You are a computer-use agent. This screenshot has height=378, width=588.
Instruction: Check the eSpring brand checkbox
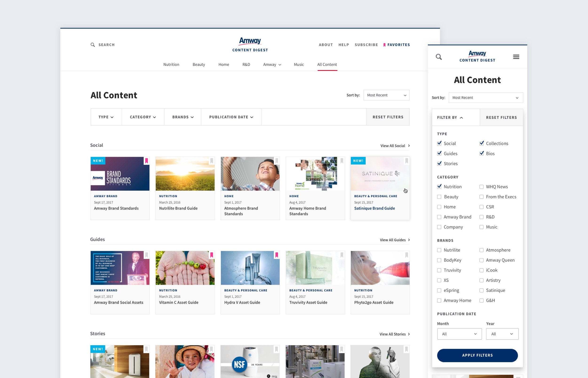pyautogui.click(x=439, y=290)
